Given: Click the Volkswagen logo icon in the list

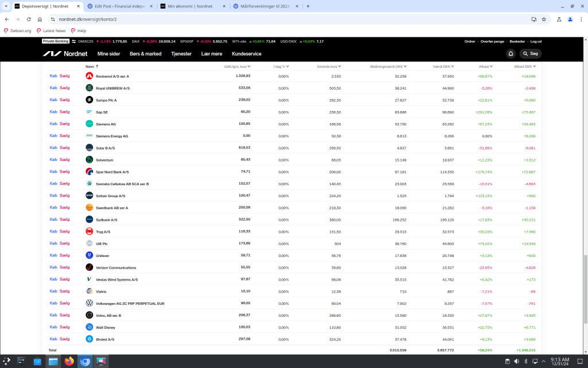Looking at the screenshot, I should tap(89, 303).
